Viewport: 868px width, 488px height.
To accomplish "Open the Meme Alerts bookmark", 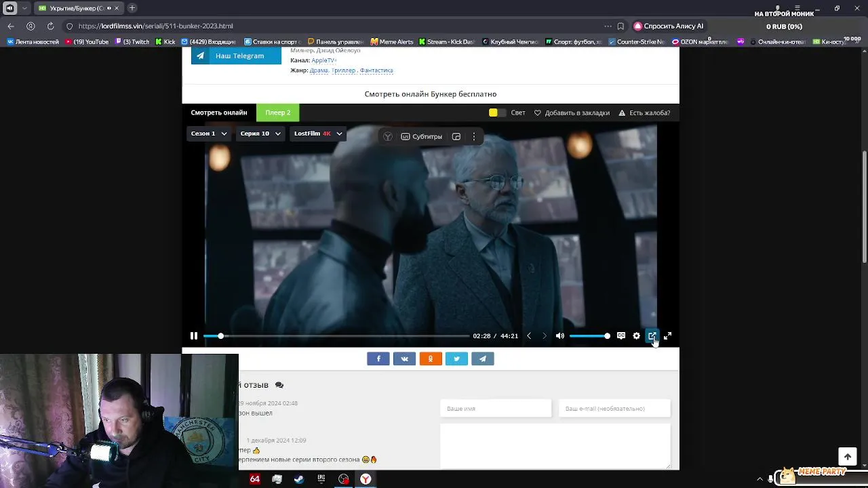I will click(392, 41).
